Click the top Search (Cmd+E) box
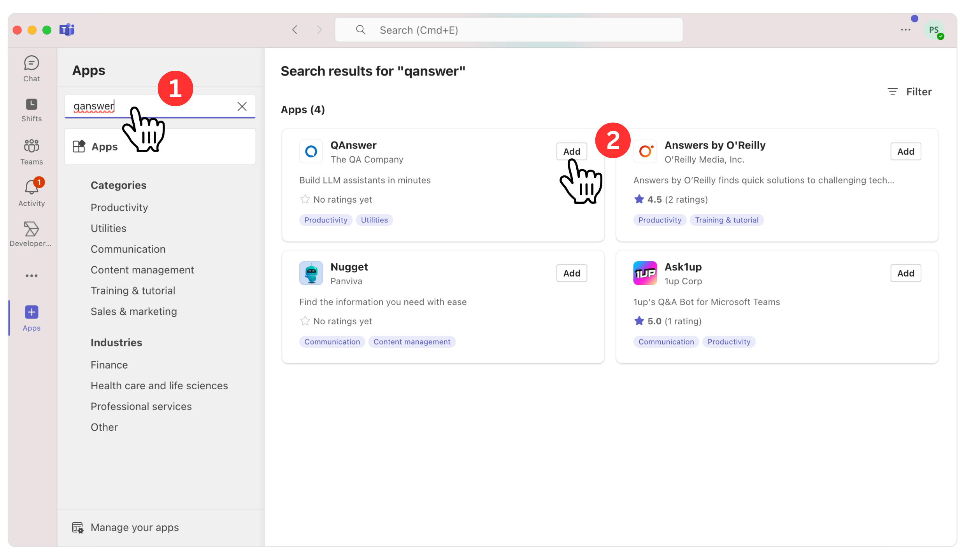The width and height of the screenshot is (965, 560). pos(509,30)
